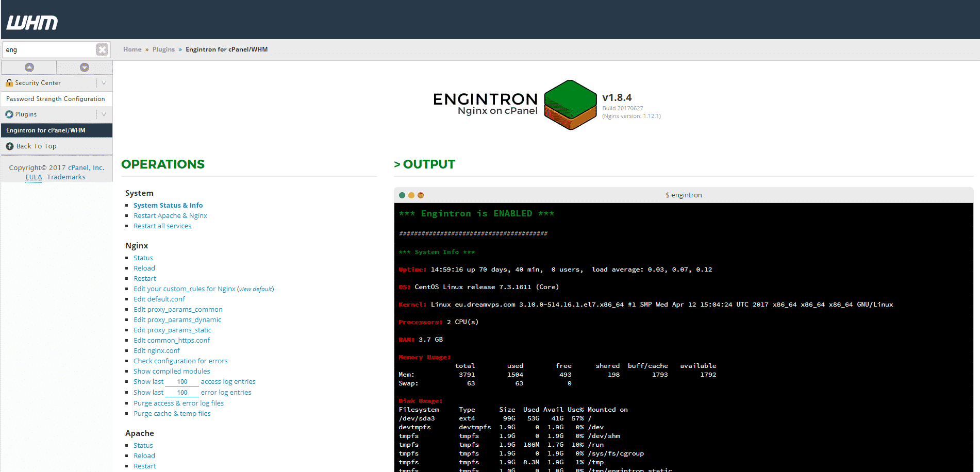Click the Engintron cube logo
Image resolution: width=980 pixels, height=472 pixels.
coord(570,105)
